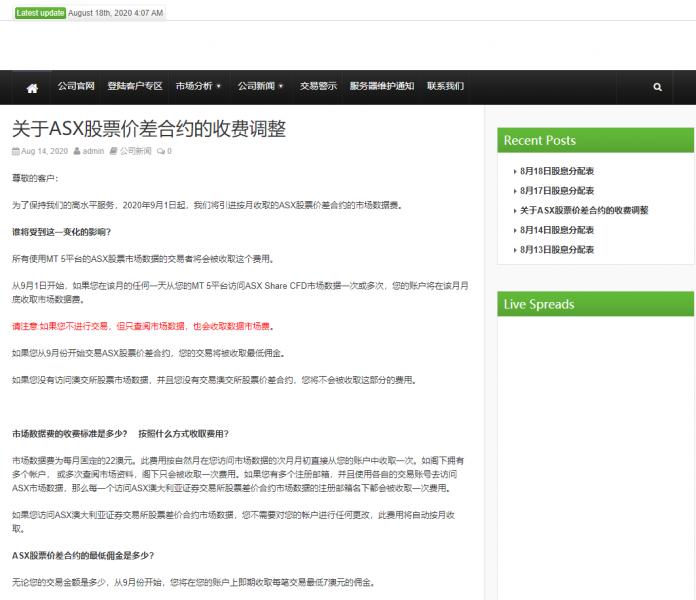
Task: Go to the home page icon
Action: point(32,88)
